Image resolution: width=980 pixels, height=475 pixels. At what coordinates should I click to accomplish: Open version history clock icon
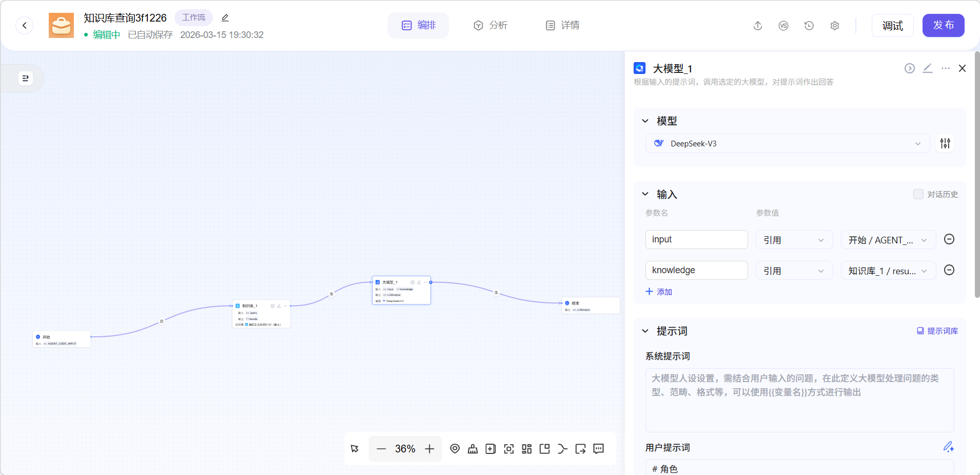coord(809,26)
